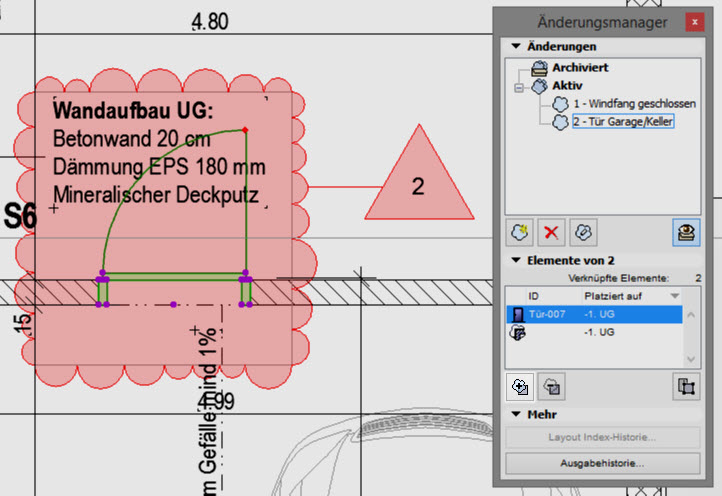Select the Archiviert tree item
Image resolution: width=722 pixels, height=496 pixels.
click(580, 67)
